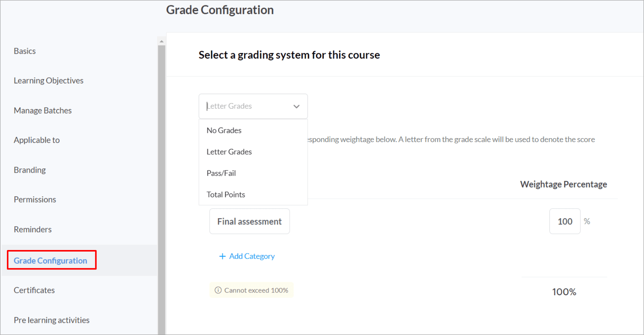644x335 pixels.
Task: Click the info icon near Cannot exceed 100%
Action: (218, 290)
